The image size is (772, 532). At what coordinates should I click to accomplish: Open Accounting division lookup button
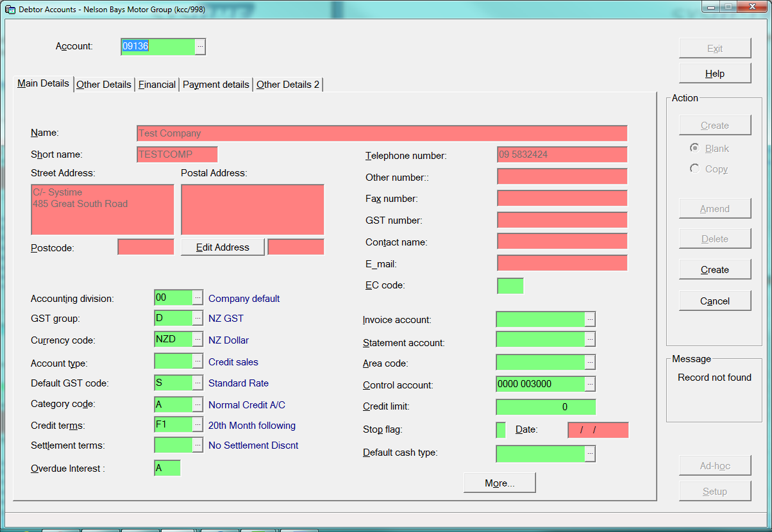pos(197,298)
